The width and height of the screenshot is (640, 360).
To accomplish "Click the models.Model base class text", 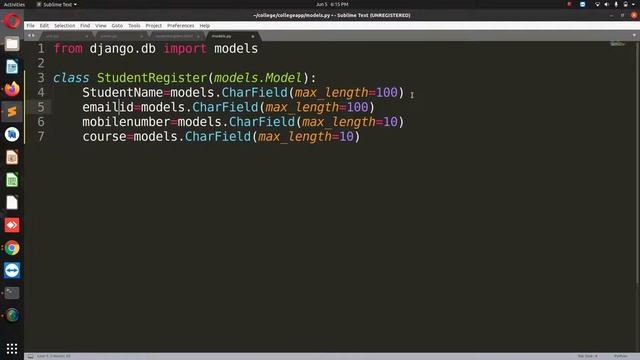I will (x=258, y=78).
